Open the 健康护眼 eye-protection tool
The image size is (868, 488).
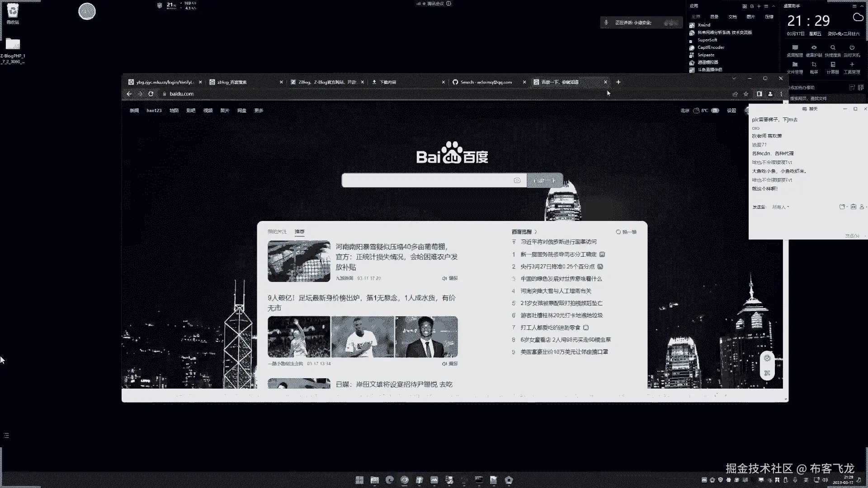coord(814,48)
